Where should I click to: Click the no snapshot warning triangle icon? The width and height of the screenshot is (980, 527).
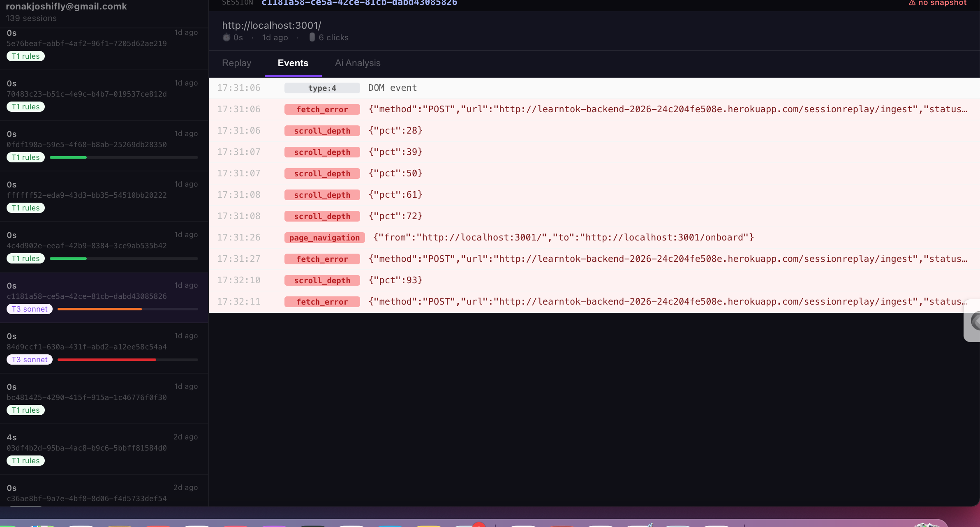click(912, 3)
